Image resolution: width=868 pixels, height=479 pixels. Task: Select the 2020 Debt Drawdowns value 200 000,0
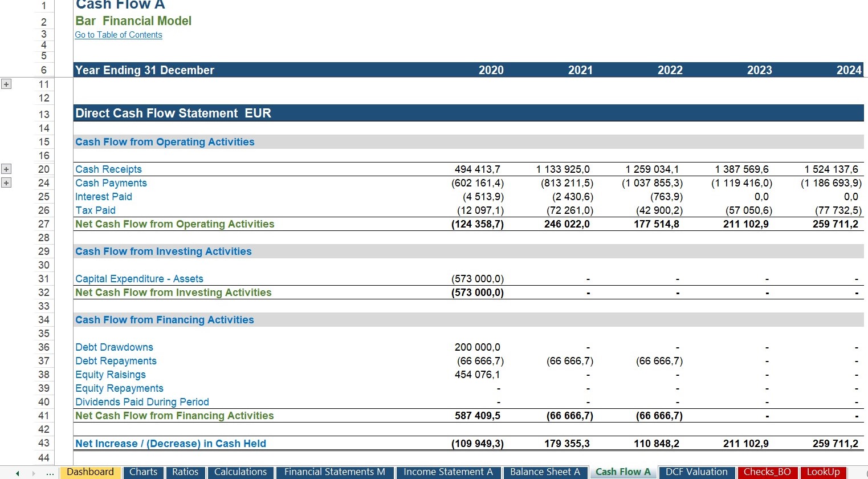point(477,347)
